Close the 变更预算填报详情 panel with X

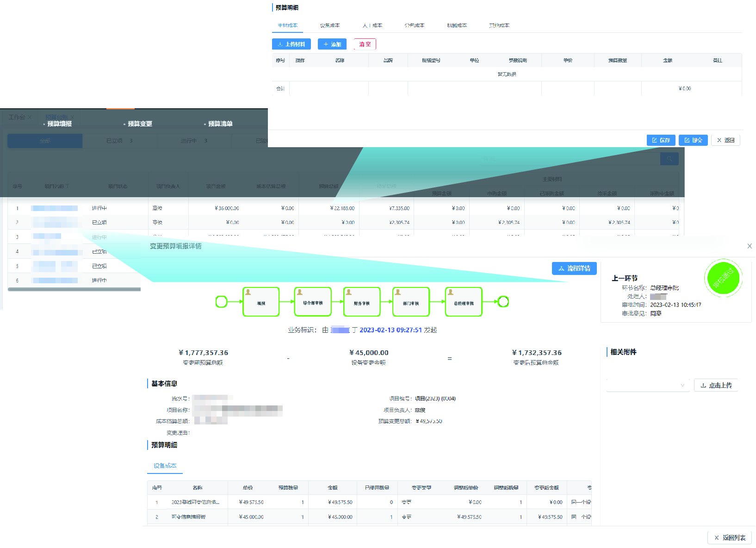749,246
